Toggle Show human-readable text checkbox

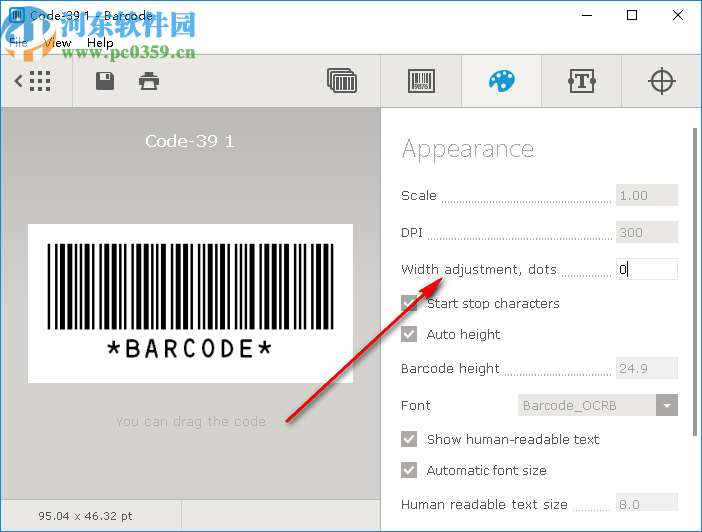[409, 439]
